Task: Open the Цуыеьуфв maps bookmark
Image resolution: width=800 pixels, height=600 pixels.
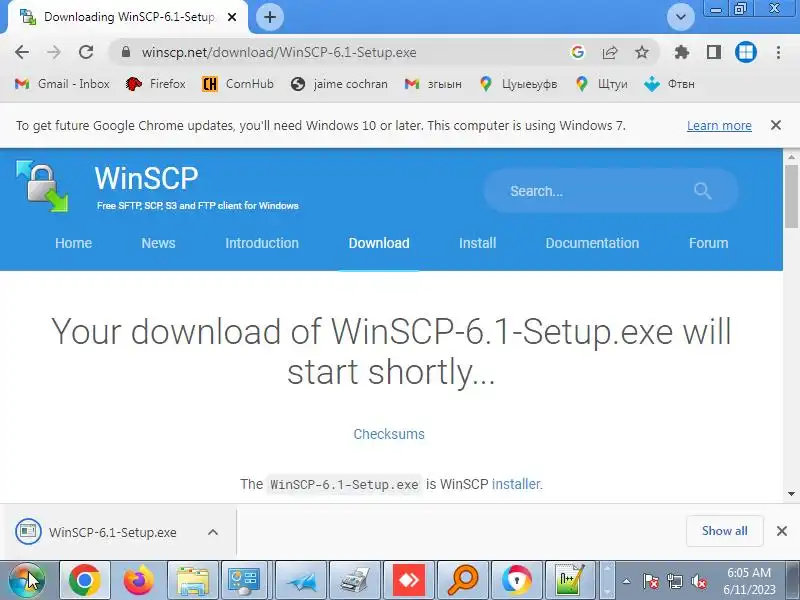Action: click(x=518, y=84)
